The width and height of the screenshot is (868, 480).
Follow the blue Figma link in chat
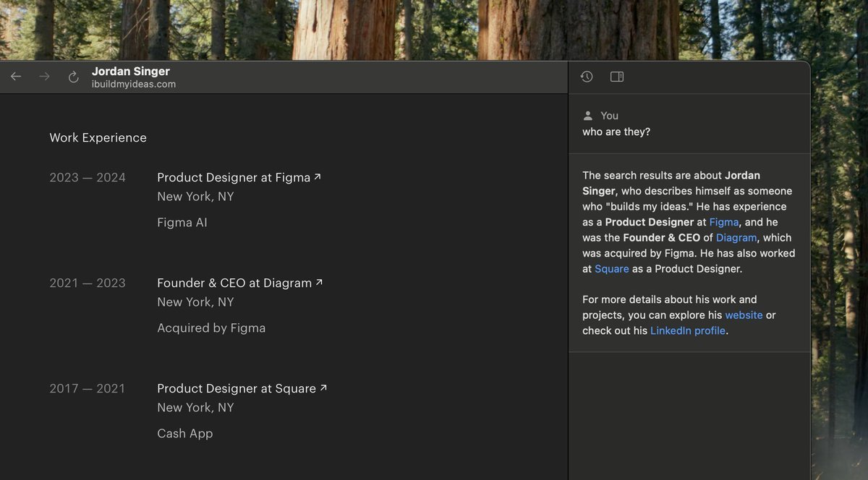[x=724, y=222]
